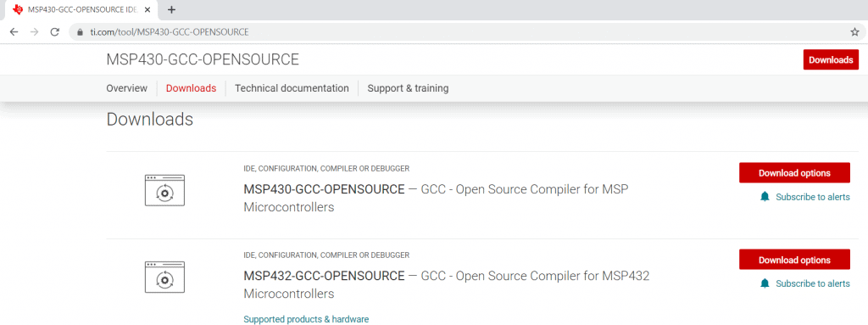The width and height of the screenshot is (868, 325).
Task: Click the browser forward arrow icon
Action: [34, 32]
